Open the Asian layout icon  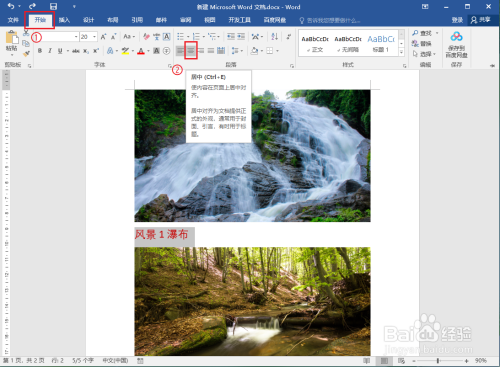point(256,36)
